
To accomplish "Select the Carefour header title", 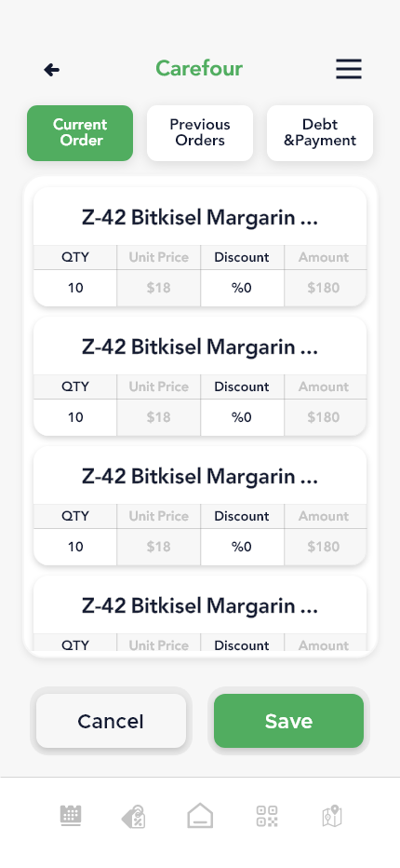I will click(x=199, y=69).
